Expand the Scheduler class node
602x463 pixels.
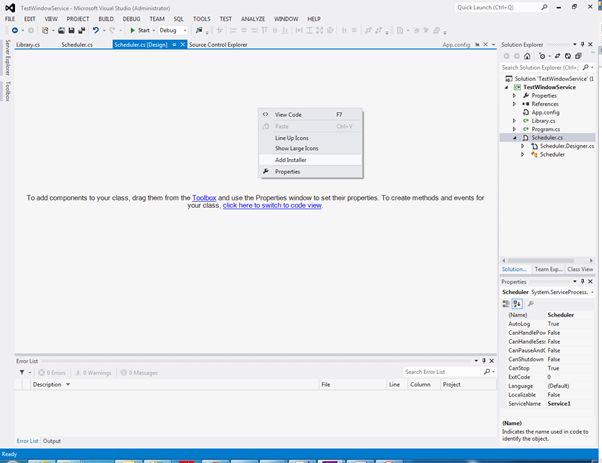click(x=523, y=154)
